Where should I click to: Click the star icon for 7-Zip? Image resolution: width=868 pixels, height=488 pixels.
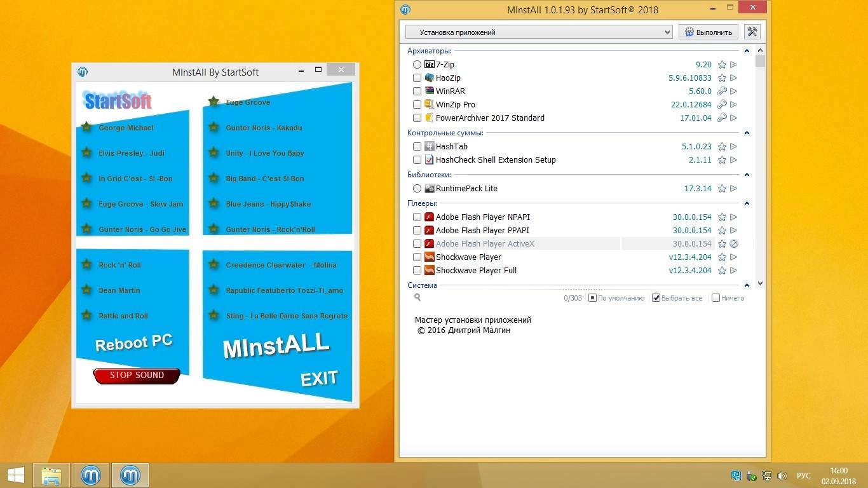[722, 65]
